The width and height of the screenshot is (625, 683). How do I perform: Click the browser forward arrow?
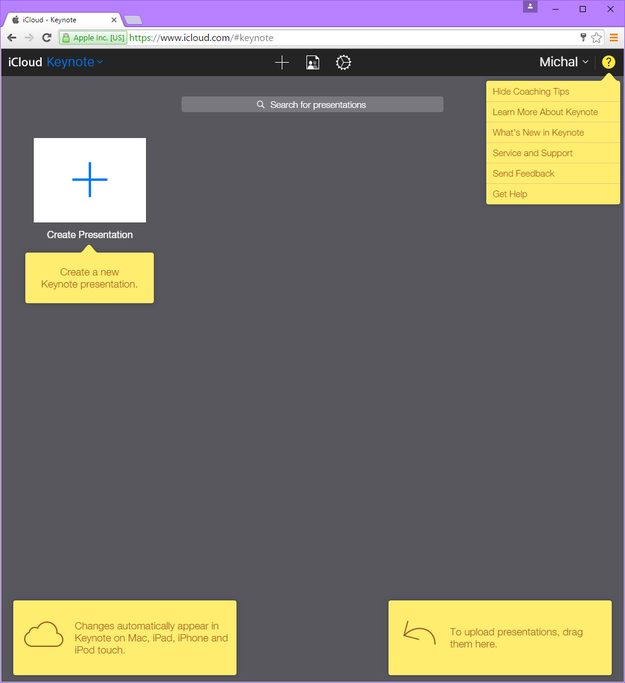[x=29, y=38]
